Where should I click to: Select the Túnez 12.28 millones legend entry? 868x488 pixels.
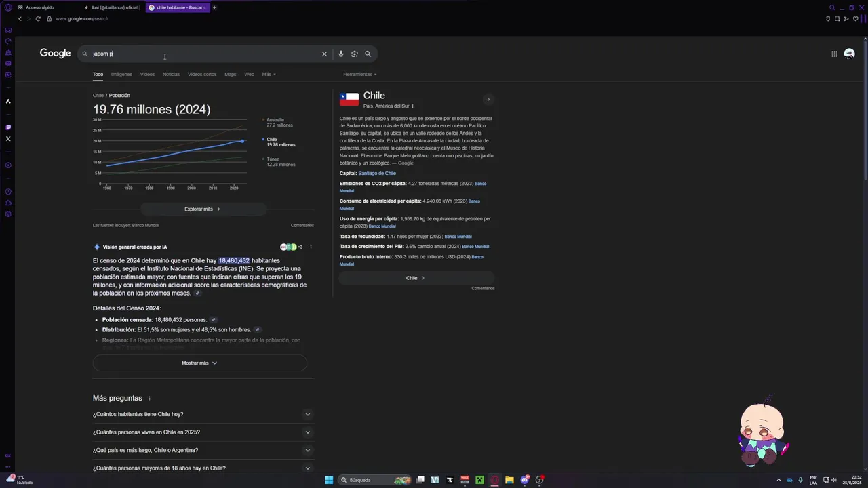point(280,162)
